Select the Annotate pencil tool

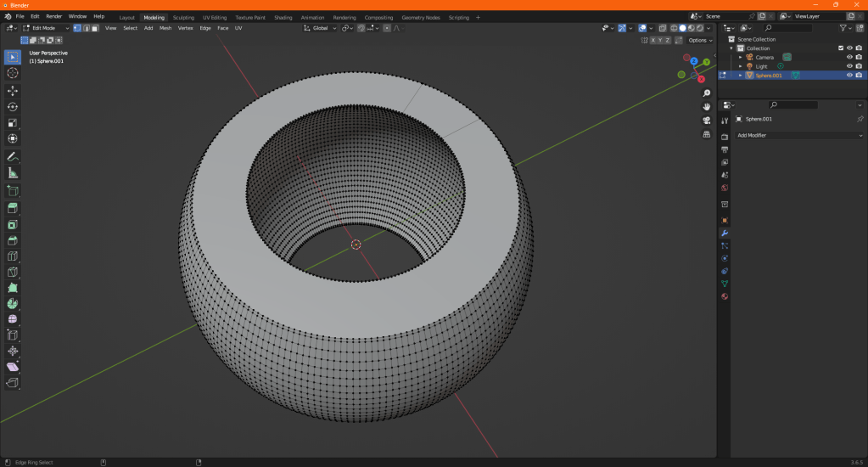pyautogui.click(x=13, y=157)
